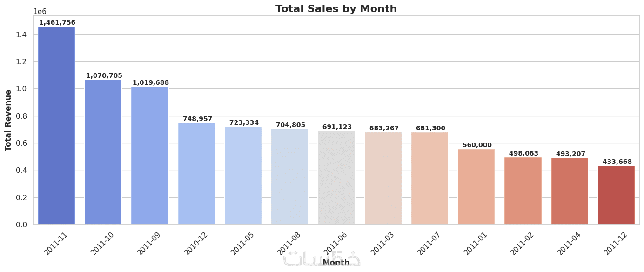
Task: Click the 2011-09 sales bar
Action: (150, 156)
